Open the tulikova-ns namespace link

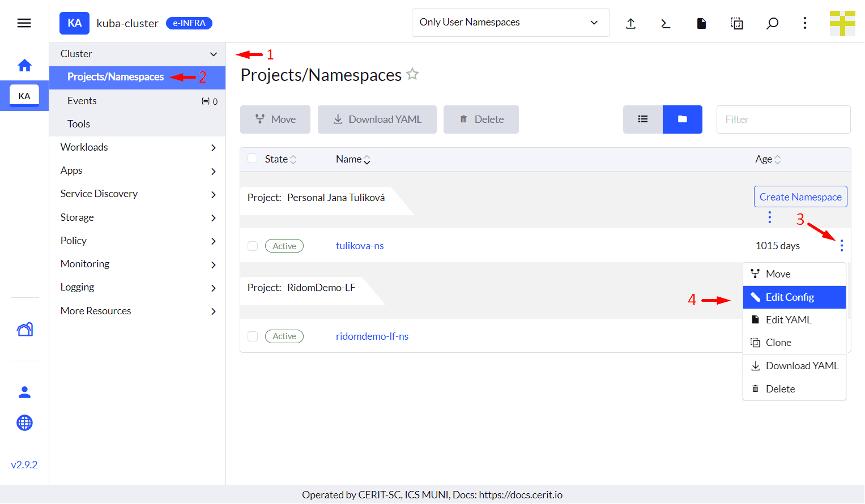pyautogui.click(x=360, y=246)
